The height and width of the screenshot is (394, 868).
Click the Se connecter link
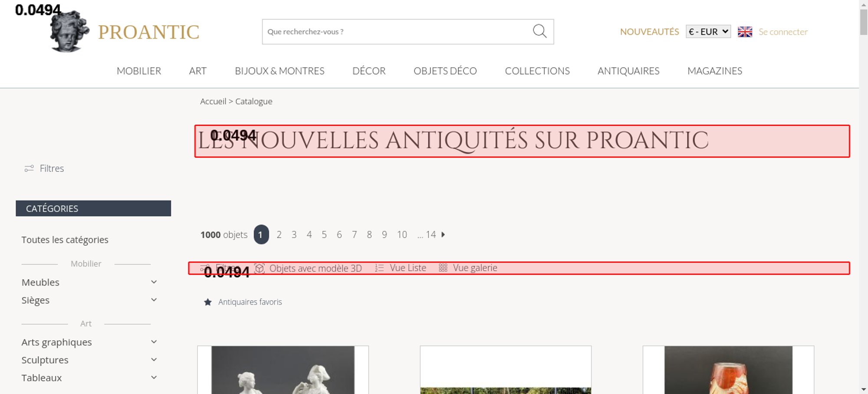[x=783, y=32]
